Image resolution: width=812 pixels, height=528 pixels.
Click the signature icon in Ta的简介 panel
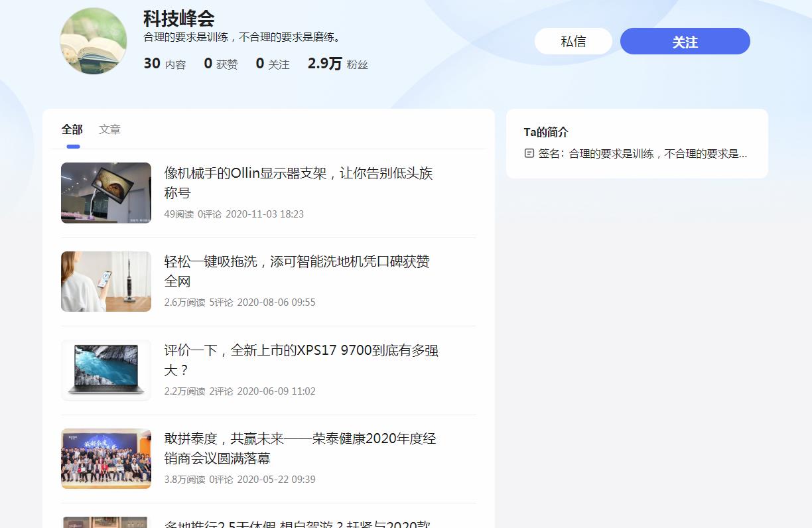(529, 153)
